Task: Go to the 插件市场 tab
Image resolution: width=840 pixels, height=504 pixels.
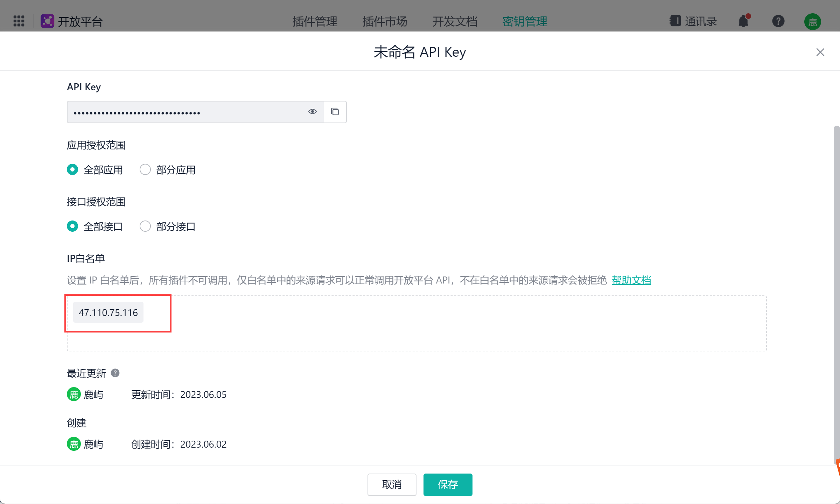Action: point(385,21)
